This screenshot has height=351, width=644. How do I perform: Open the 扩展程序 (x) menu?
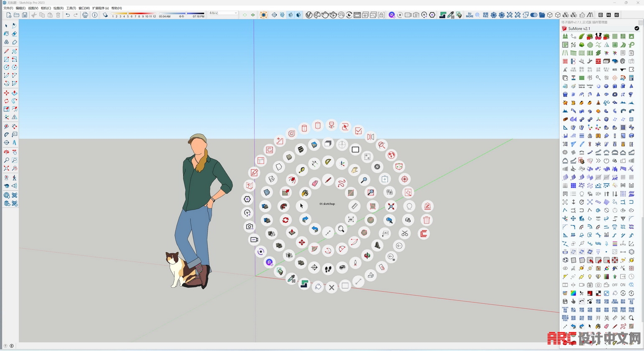point(100,8)
